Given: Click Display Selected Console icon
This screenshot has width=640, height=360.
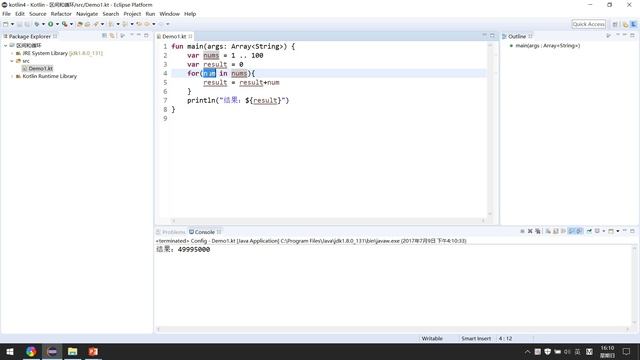Looking at the screenshot, I should [x=597, y=231].
